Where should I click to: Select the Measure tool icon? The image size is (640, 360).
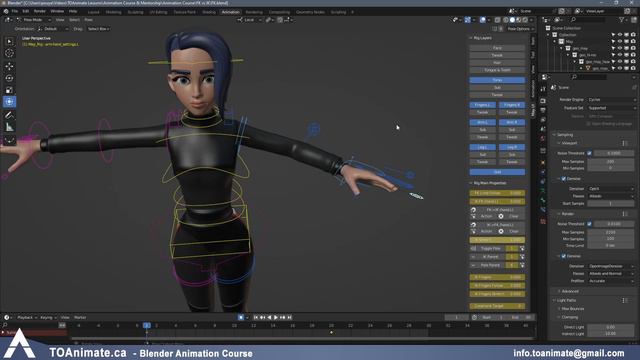coord(9,127)
